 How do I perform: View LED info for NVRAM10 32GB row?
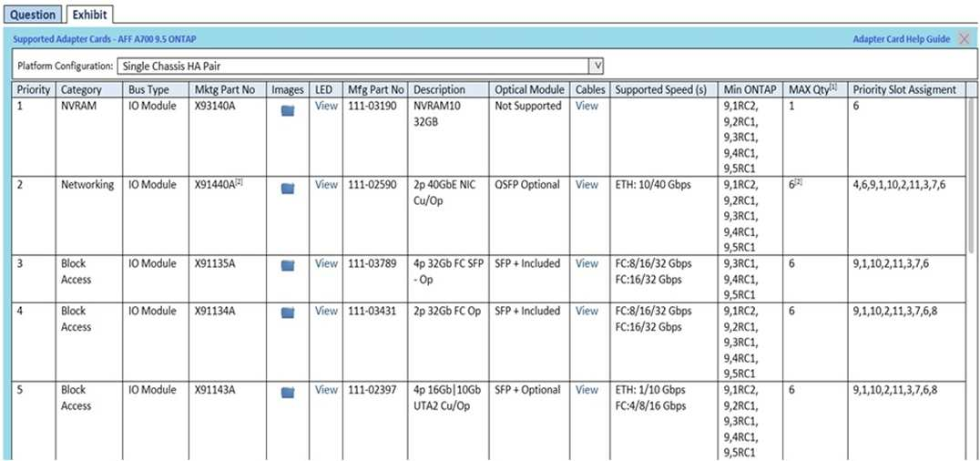coord(326,107)
